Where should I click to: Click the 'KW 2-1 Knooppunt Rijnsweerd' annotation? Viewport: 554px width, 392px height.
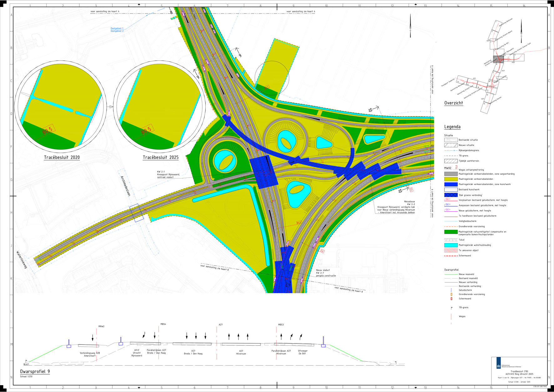coord(168,174)
